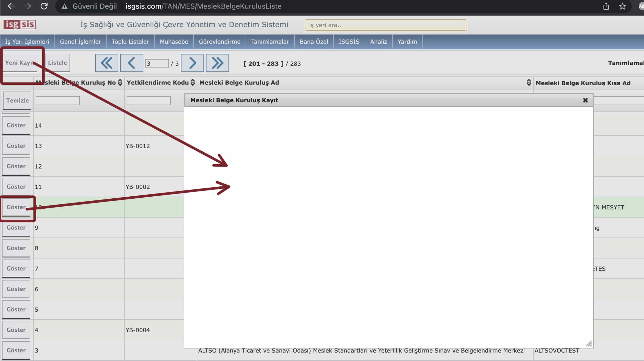Bookmark this page with the star icon
This screenshot has width=644, height=361.
click(x=622, y=6)
